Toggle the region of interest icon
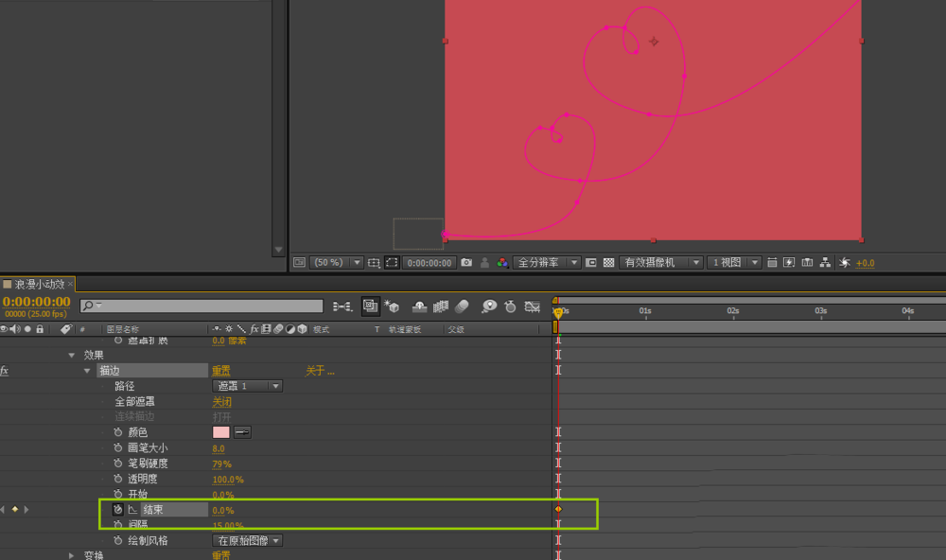 point(591,263)
